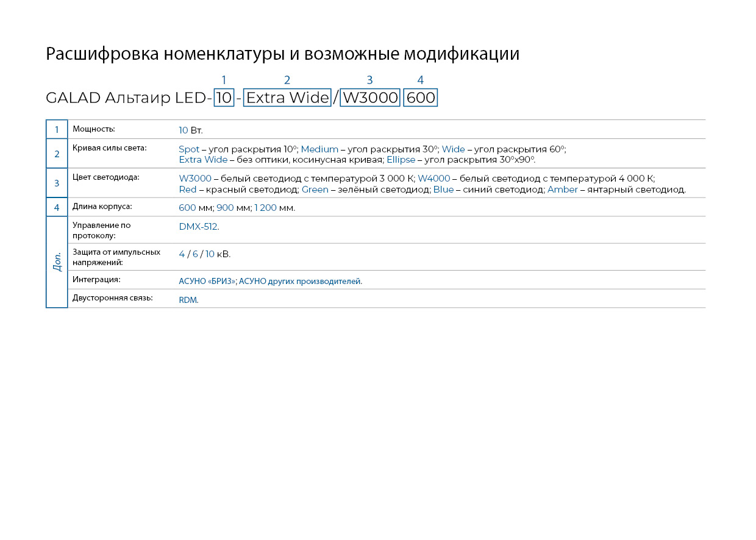The height and width of the screenshot is (540, 756).
Task: Select the "Green" LED color text
Action: pyautogui.click(x=315, y=190)
